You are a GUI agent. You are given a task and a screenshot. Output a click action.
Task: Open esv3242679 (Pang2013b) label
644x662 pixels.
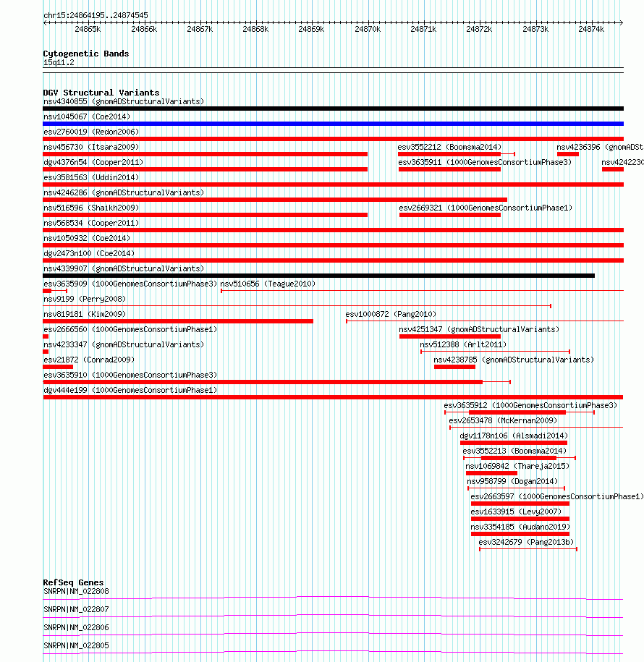[526, 542]
